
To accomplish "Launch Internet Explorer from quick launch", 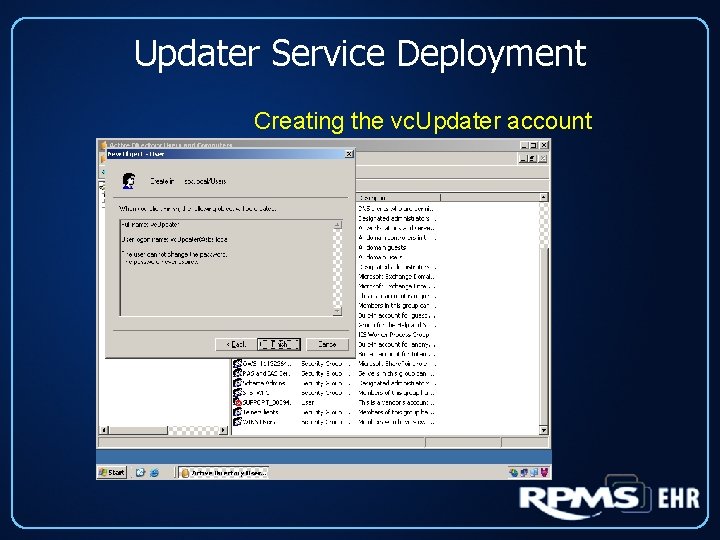I will click(154, 472).
